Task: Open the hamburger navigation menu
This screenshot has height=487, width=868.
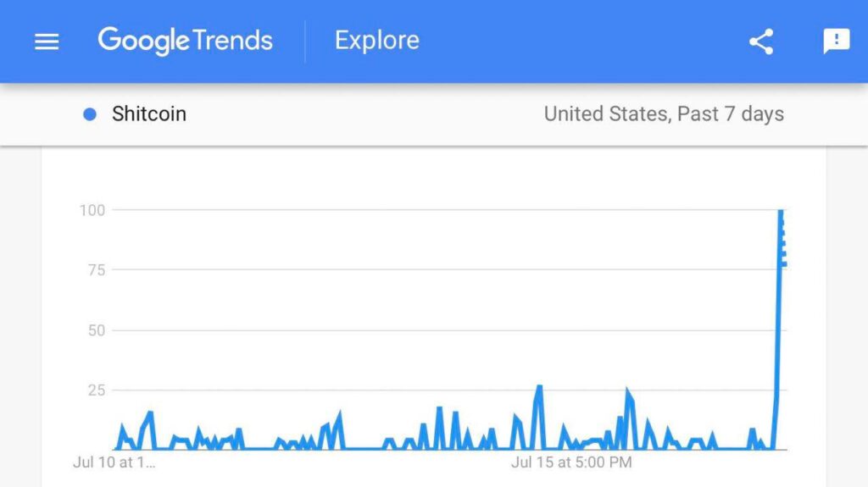Action: (47, 42)
